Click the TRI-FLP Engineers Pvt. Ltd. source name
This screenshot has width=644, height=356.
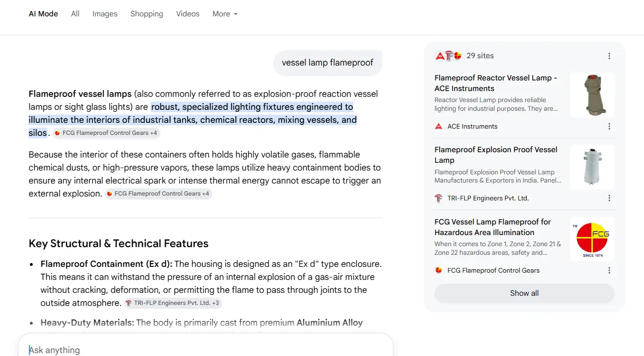pyautogui.click(x=488, y=198)
